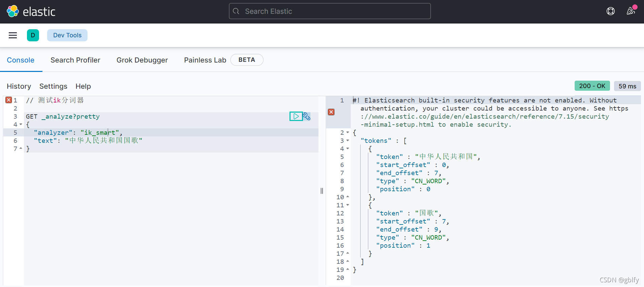Collapse first token object at line 4

(348, 149)
